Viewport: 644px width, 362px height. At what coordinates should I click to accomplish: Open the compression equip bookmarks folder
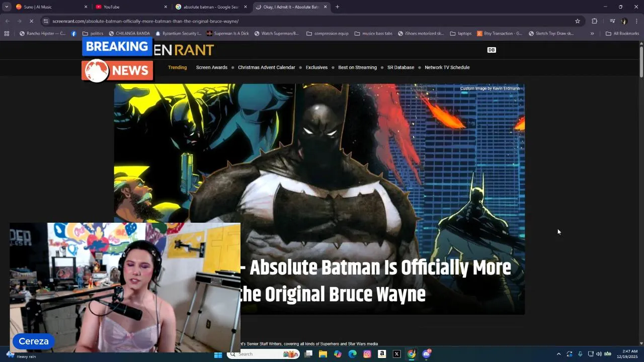coord(327,34)
